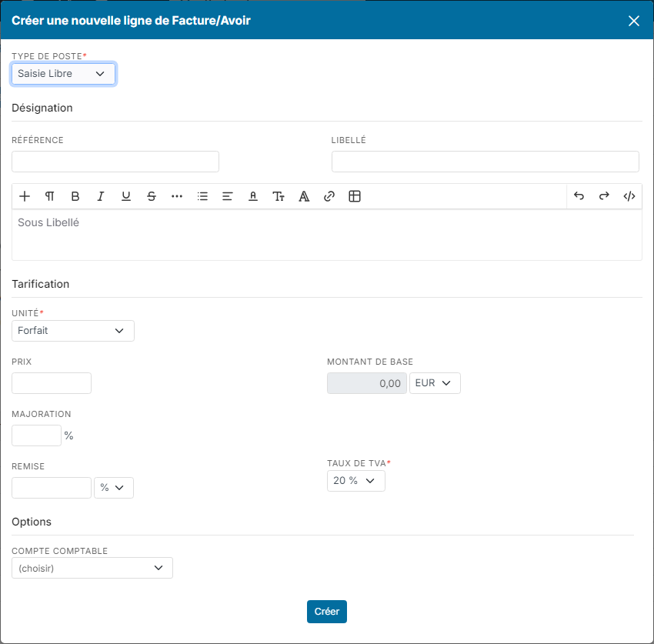Open more formatting options (three dots)
This screenshot has width=654, height=644.
point(177,196)
